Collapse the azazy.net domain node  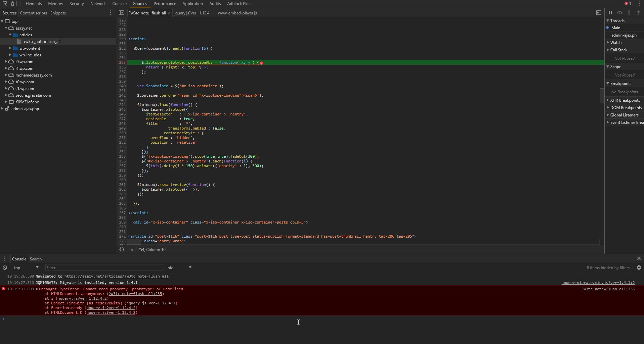(x=6, y=28)
